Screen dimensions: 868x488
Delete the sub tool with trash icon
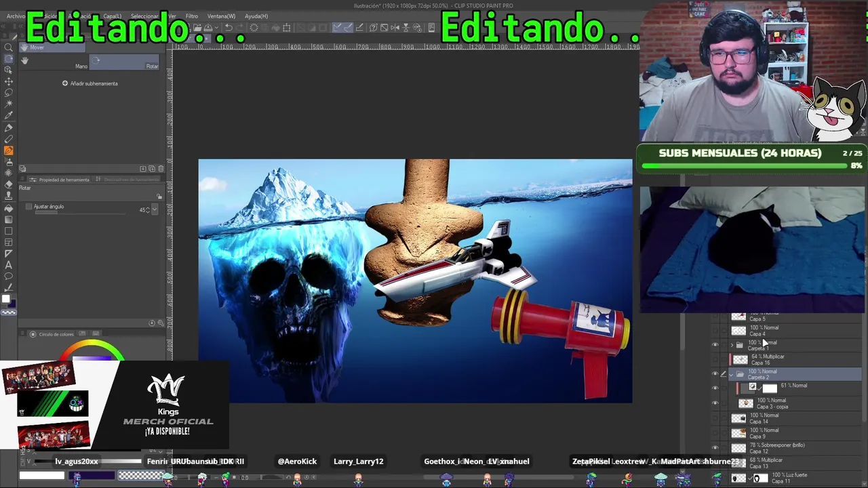coord(161,169)
